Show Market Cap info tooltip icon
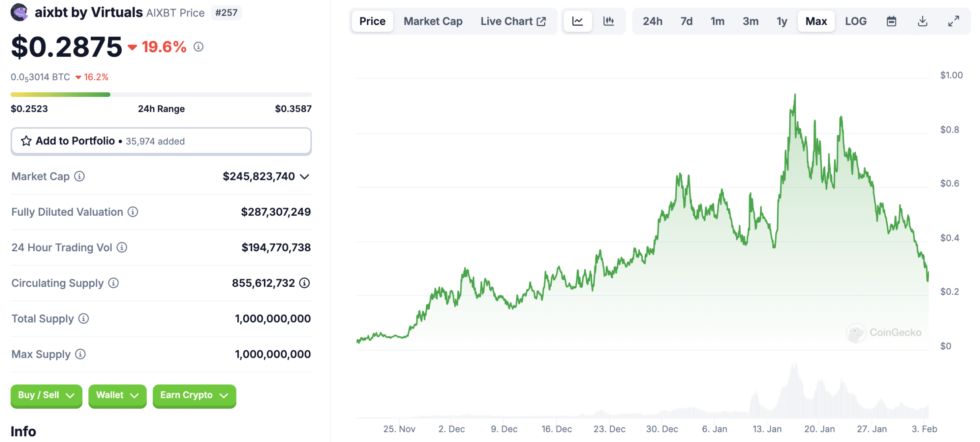 (79, 176)
